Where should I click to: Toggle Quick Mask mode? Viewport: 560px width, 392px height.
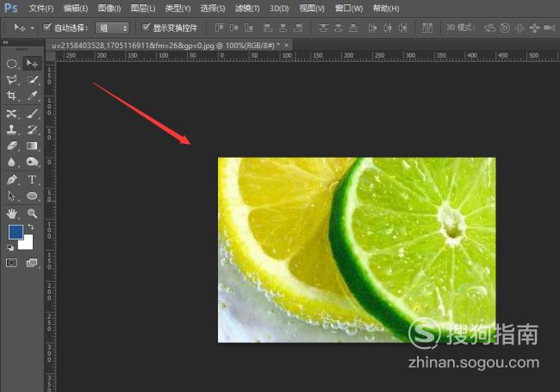pos(11,263)
